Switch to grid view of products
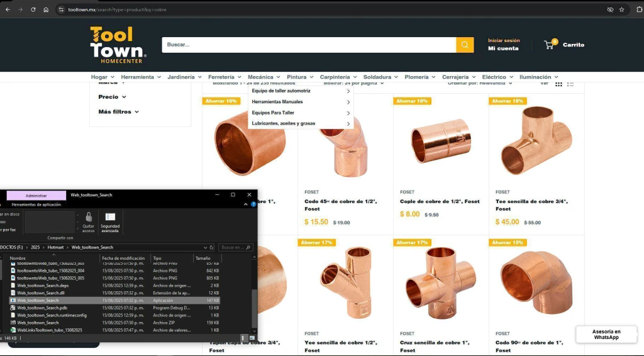Viewport: 644px width, 356px height. point(558,84)
